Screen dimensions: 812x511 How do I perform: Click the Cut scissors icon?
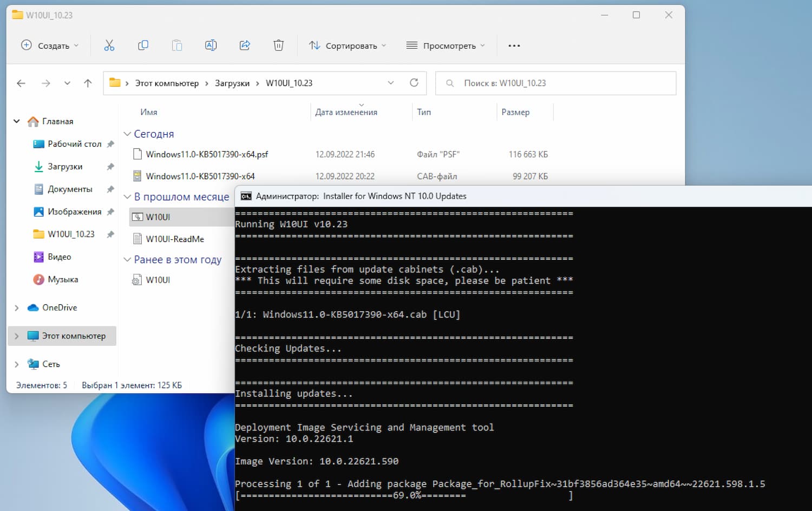109,45
